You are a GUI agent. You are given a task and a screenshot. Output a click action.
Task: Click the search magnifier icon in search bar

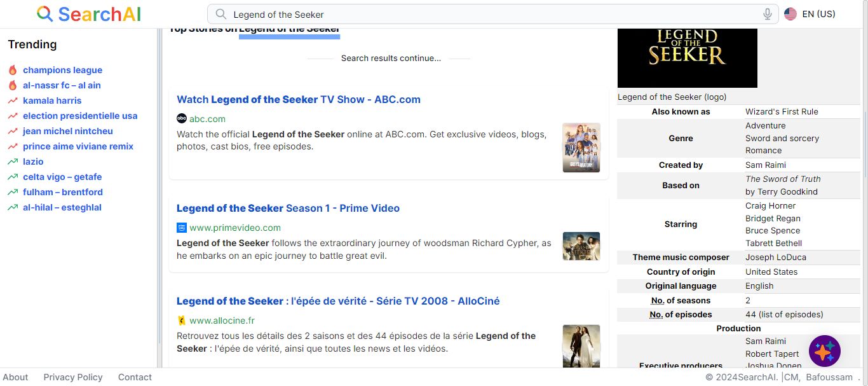click(220, 14)
